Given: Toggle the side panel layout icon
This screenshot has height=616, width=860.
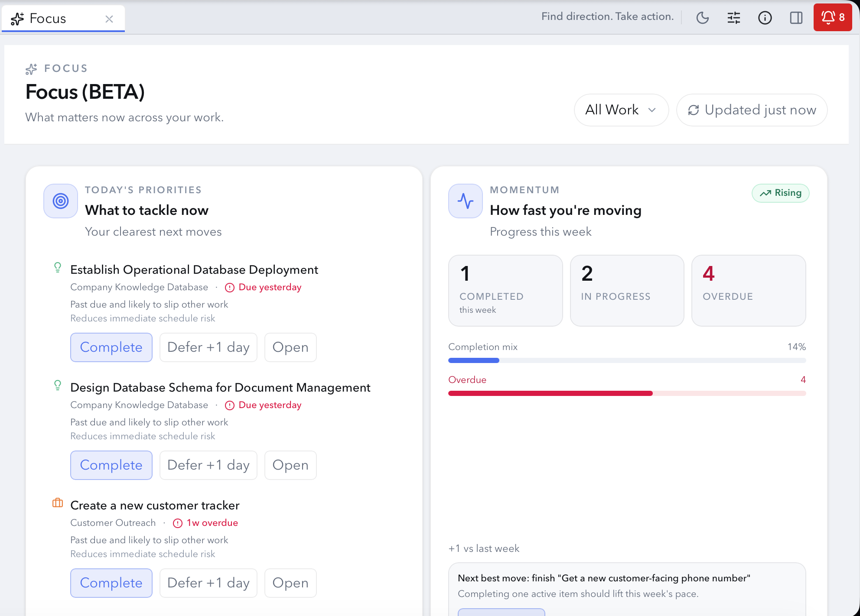Looking at the screenshot, I should pos(796,18).
